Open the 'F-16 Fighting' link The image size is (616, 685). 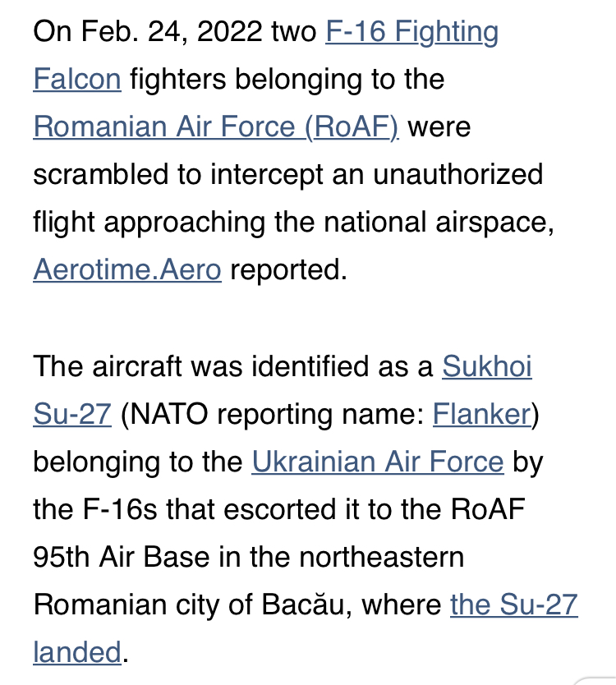[x=412, y=32]
